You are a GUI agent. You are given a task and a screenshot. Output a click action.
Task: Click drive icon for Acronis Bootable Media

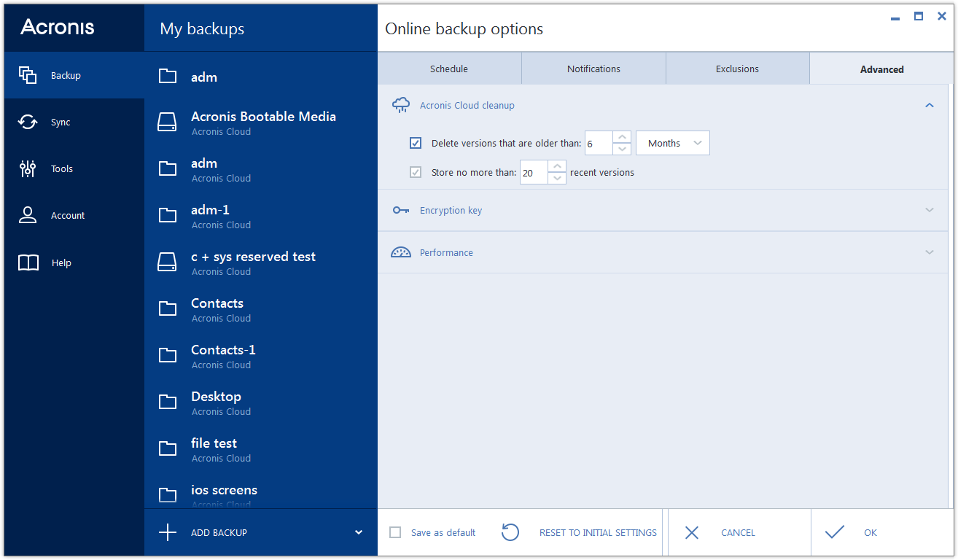168,122
